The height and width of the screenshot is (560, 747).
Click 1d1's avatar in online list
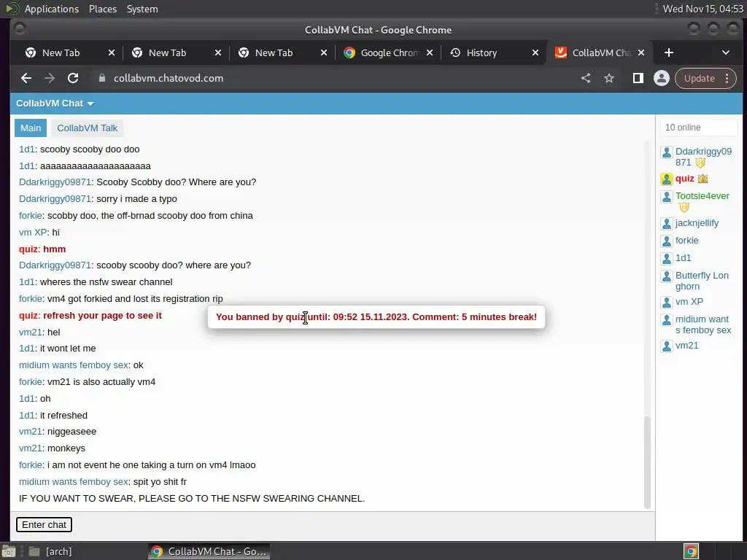pos(667,259)
